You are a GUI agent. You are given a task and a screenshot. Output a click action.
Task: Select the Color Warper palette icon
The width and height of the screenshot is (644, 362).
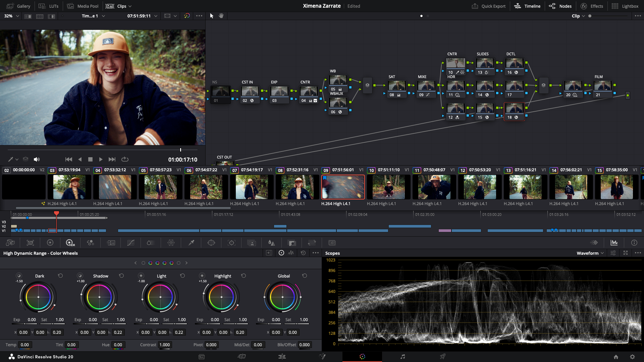[171, 243]
